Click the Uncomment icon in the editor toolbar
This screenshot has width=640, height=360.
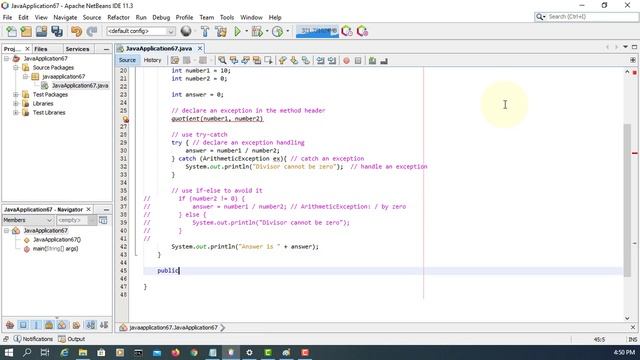(384, 60)
